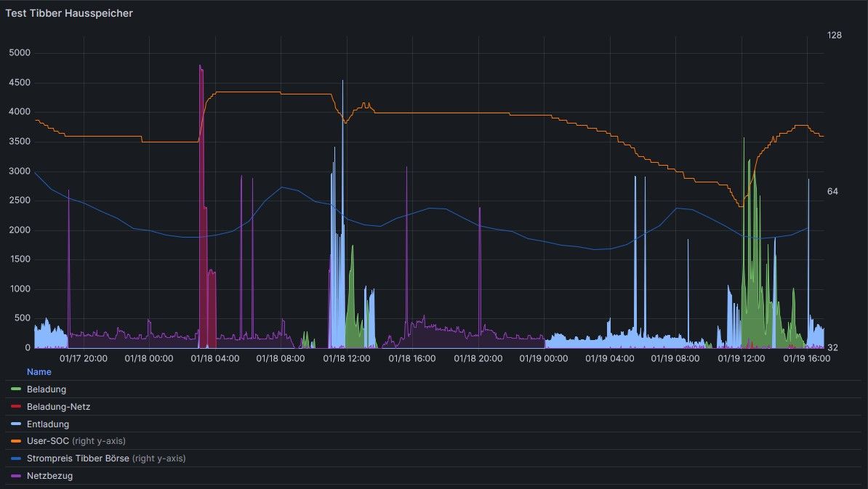
Task: Click the 01/19 04:00 time axis label
Action: 610,358
